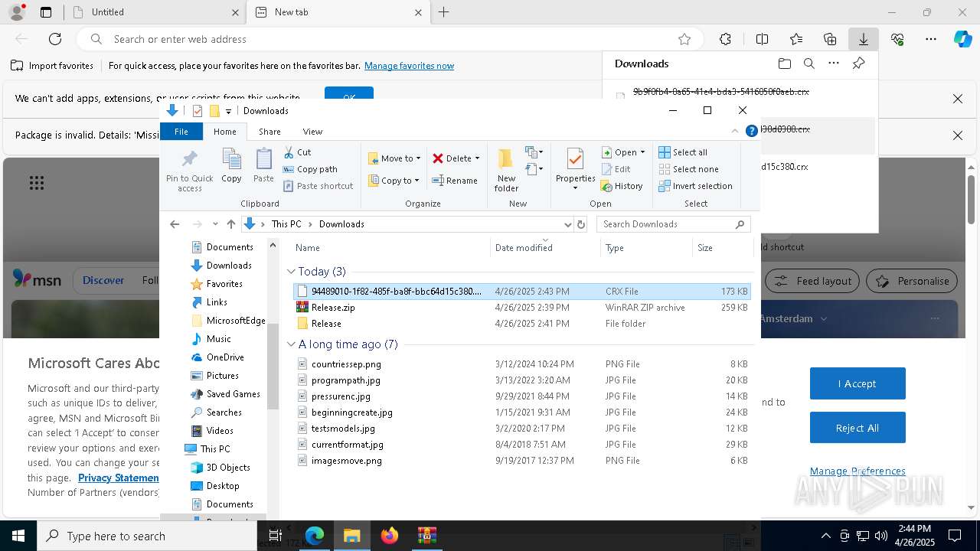The width and height of the screenshot is (980, 551).
Task: Open the downloads folder icon in Downloads panel
Action: click(x=784, y=64)
